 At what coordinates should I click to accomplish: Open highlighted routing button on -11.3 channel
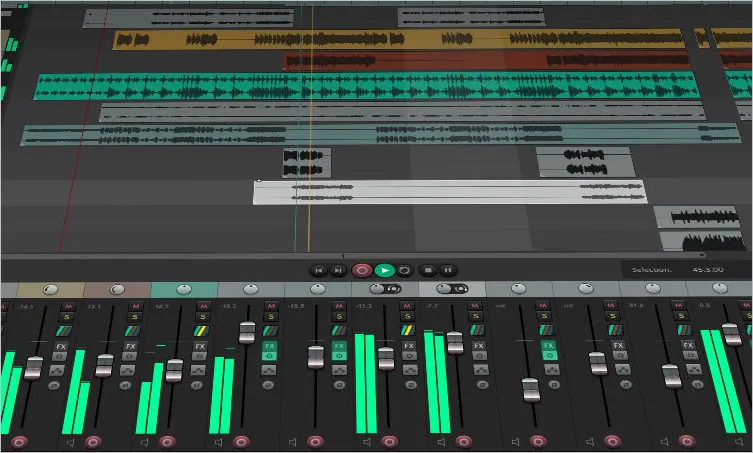[408, 330]
